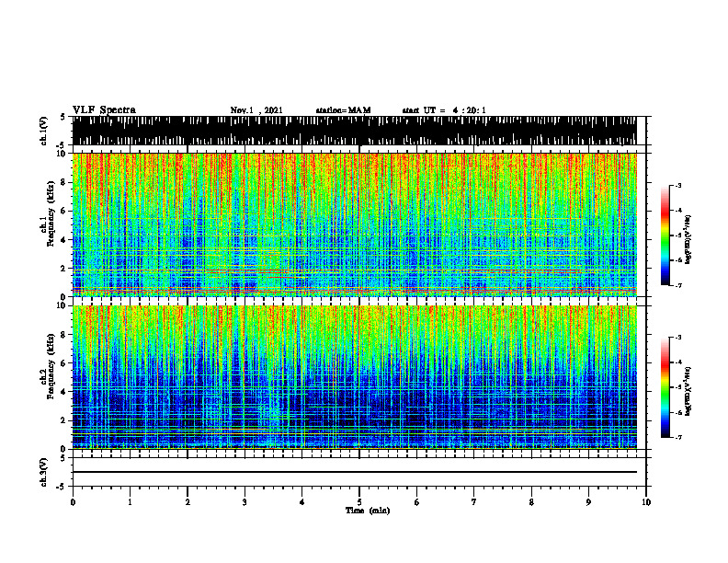Click the ch.1 spectrogram image
Screen dimensions: 728x563
click(x=354, y=224)
